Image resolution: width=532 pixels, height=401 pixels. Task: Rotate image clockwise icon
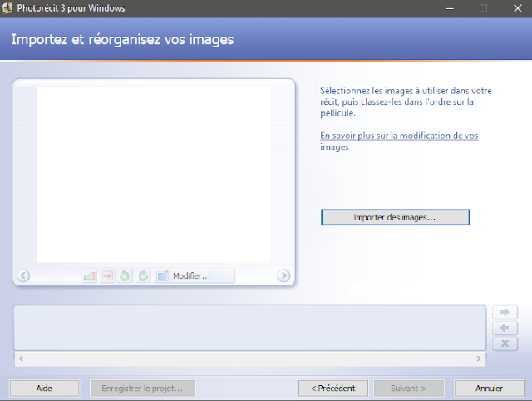(x=143, y=275)
